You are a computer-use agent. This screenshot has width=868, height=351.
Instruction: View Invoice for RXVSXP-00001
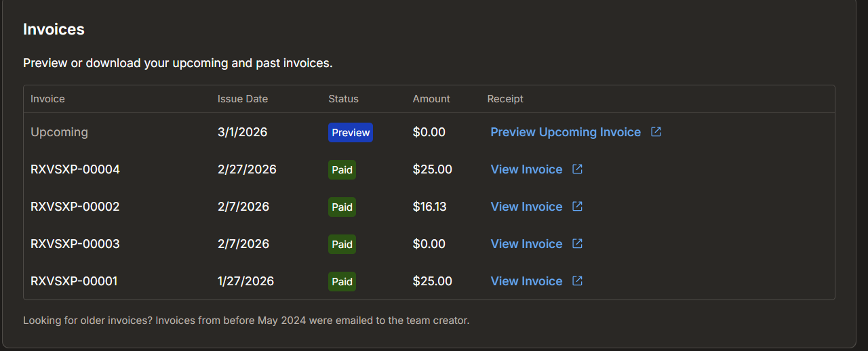(x=526, y=281)
